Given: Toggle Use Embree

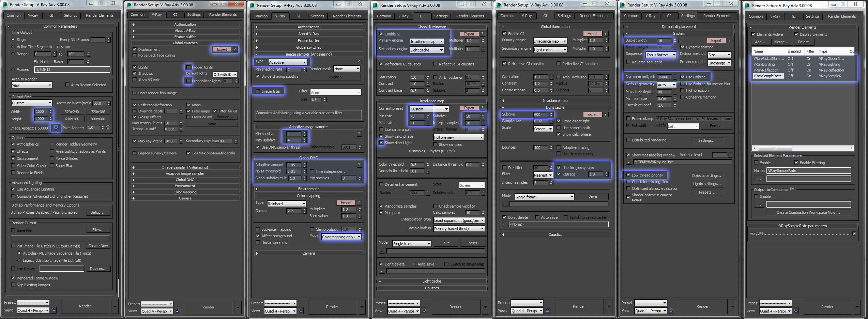Looking at the screenshot, I should click(683, 77).
